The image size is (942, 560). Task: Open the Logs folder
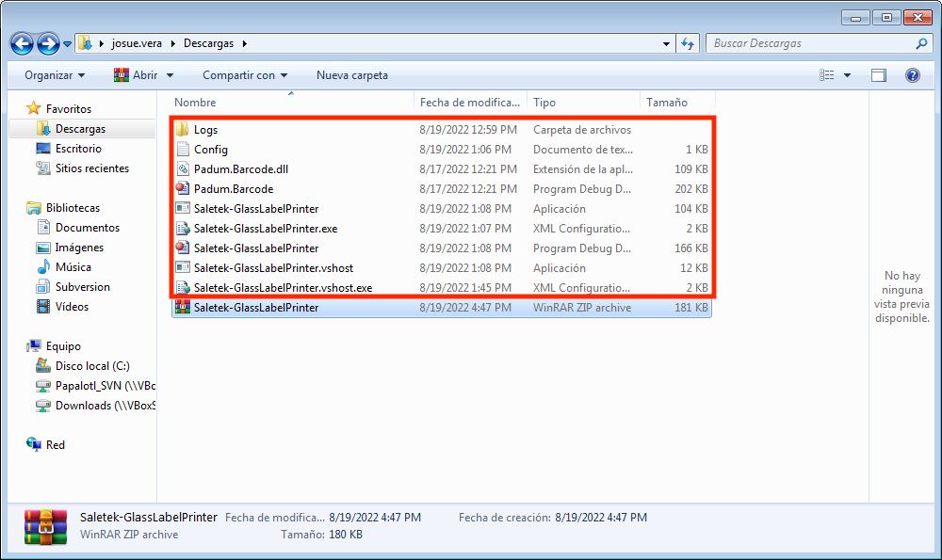tap(205, 130)
